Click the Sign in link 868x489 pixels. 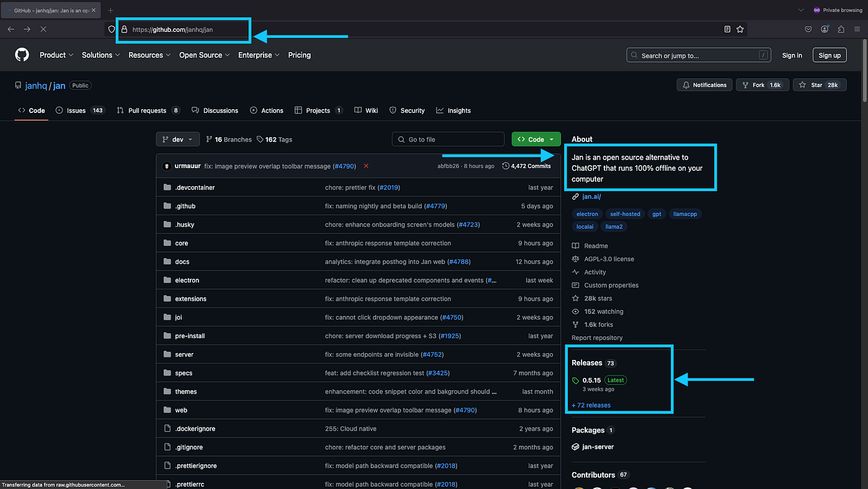[792, 55]
